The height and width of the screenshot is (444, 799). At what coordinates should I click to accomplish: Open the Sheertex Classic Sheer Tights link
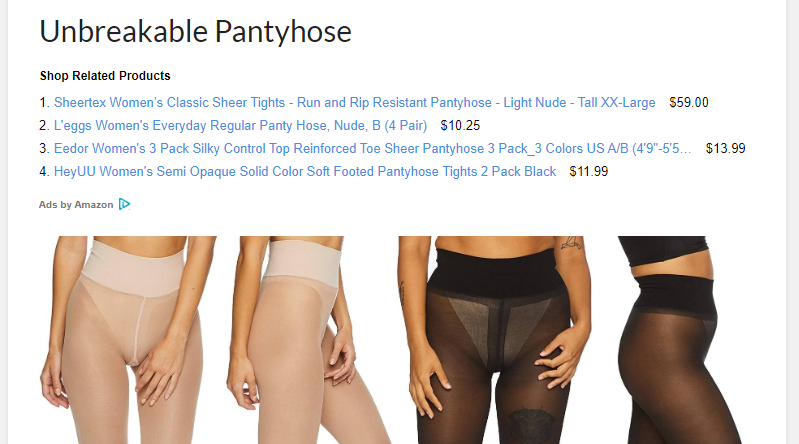(x=355, y=102)
